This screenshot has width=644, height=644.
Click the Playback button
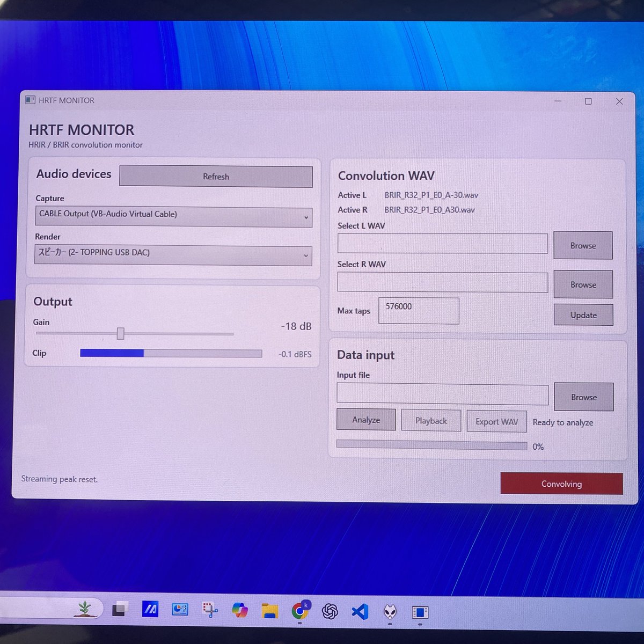click(431, 421)
